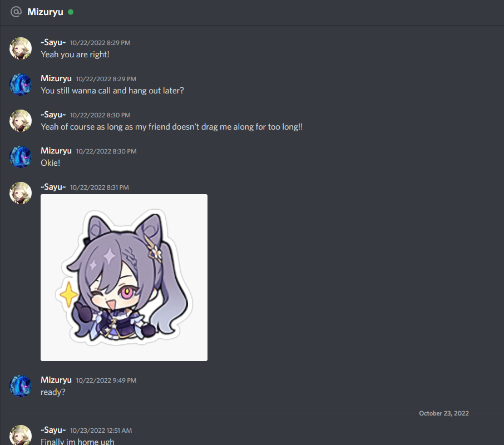Click ~Sayu~ username on 8:30 PM message
The width and height of the screenshot is (504, 445).
[53, 115]
